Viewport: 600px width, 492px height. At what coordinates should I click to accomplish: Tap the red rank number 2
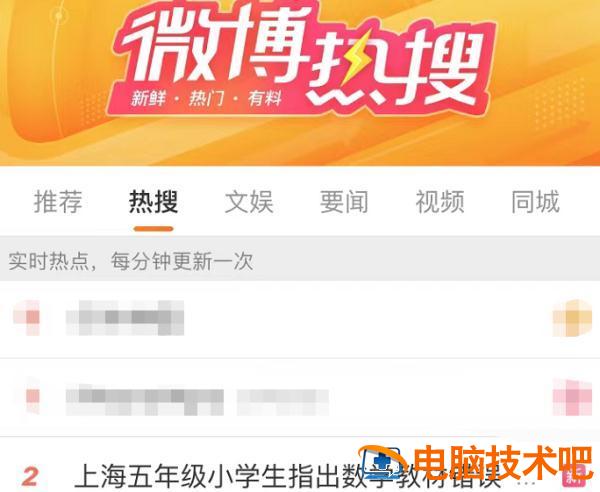[30, 476]
